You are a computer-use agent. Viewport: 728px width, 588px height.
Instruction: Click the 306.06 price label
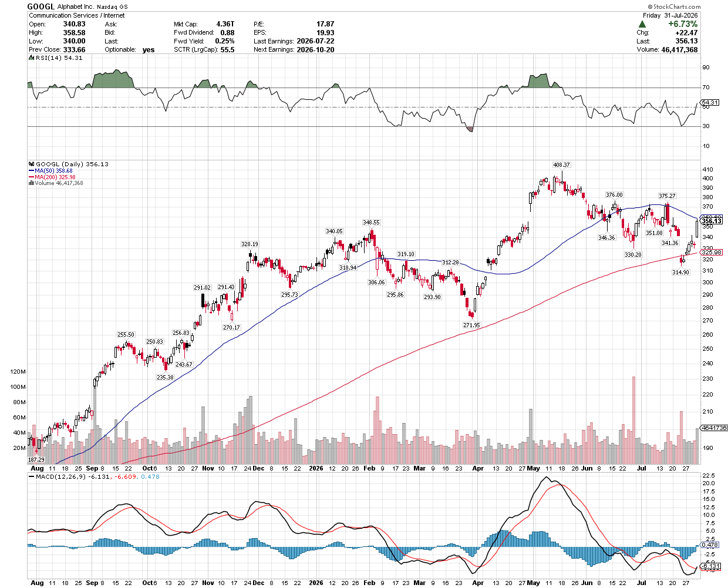pyautogui.click(x=376, y=283)
